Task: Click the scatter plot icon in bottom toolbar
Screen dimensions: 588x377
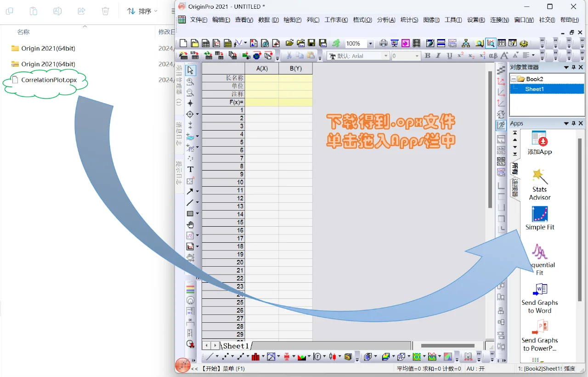Action: pyautogui.click(x=225, y=357)
